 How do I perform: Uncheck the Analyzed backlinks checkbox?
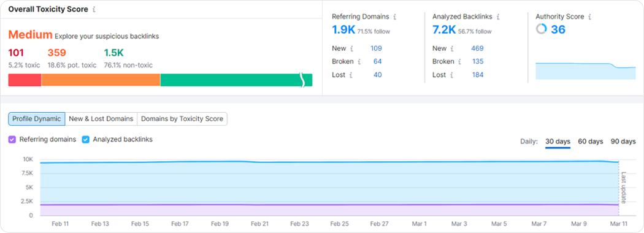point(85,140)
